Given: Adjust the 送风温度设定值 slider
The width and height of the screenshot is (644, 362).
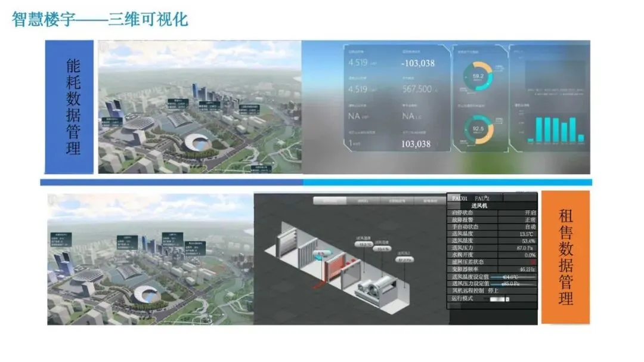Looking at the screenshot, I should (x=513, y=277).
